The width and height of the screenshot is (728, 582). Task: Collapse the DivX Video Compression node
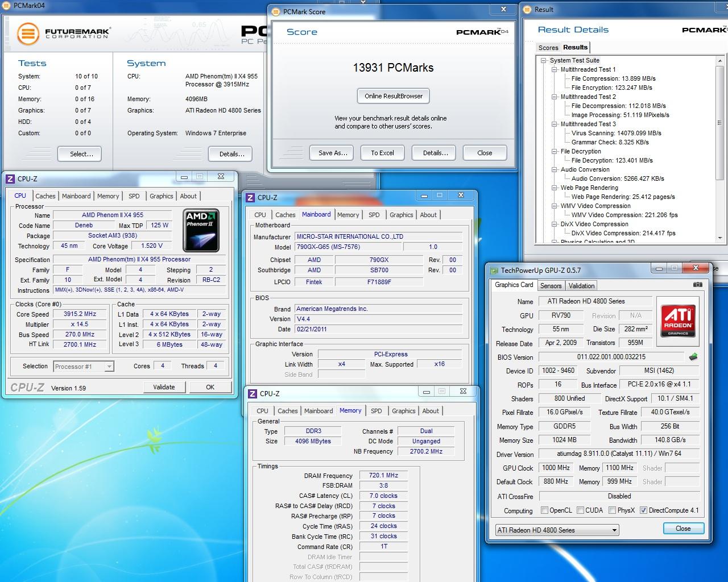(x=555, y=224)
